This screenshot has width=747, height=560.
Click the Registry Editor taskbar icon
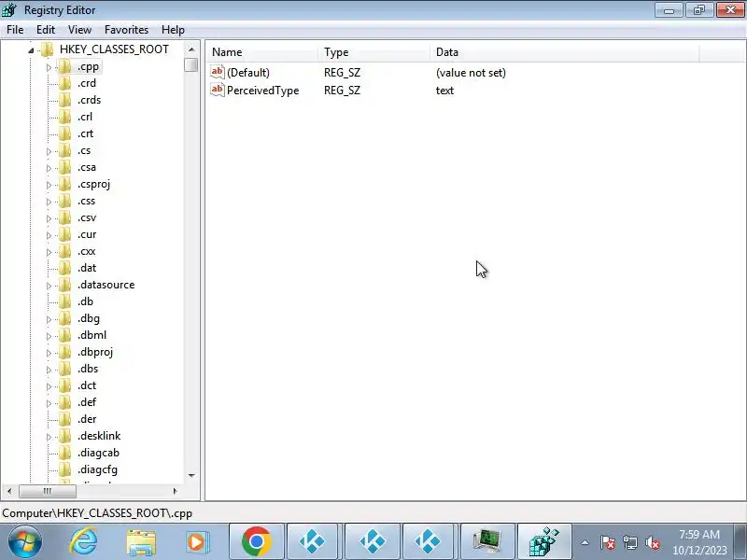point(544,541)
